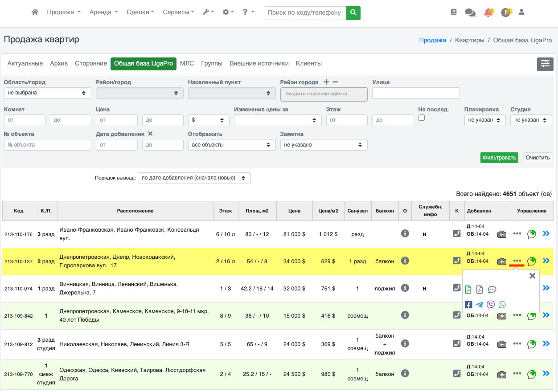Close the share popup
This screenshot has width=558, height=392.
point(532,276)
